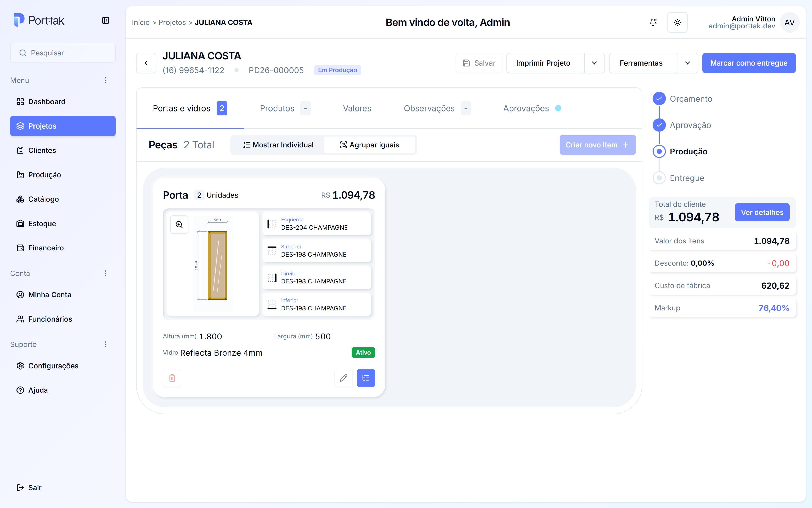Switch to Aprovações tab
This screenshot has height=508, width=812.
pos(532,108)
